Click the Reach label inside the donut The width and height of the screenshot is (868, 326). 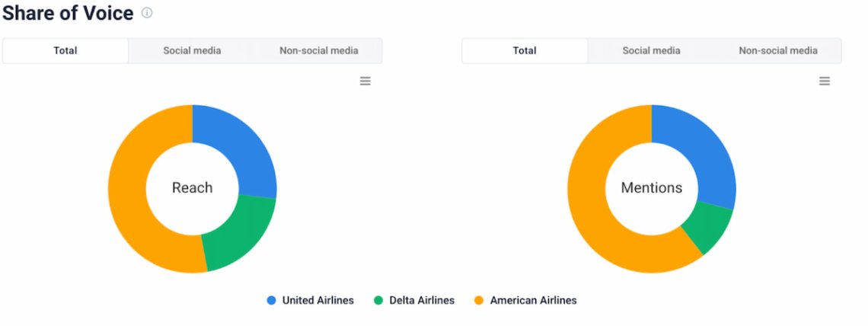click(x=192, y=187)
